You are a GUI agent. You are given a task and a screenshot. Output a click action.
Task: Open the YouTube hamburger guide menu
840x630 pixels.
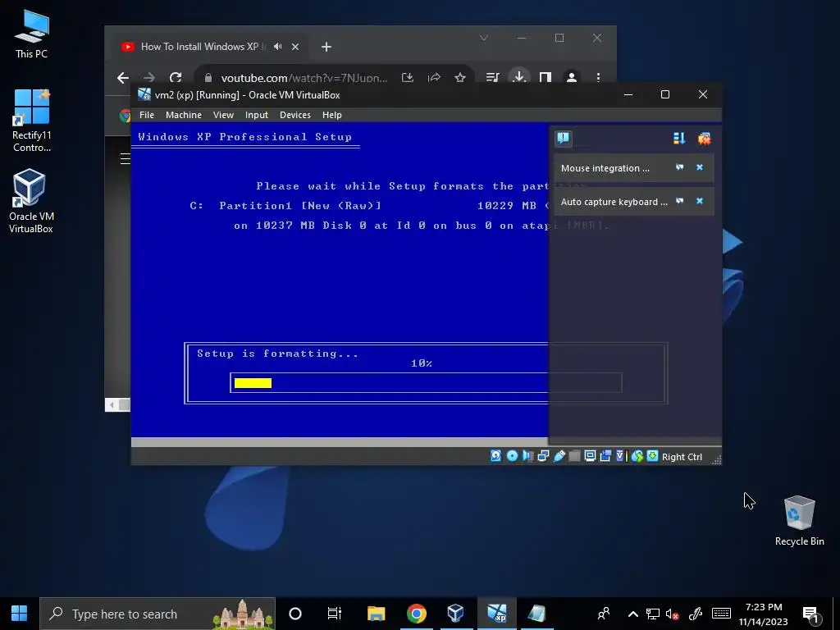pos(126,158)
